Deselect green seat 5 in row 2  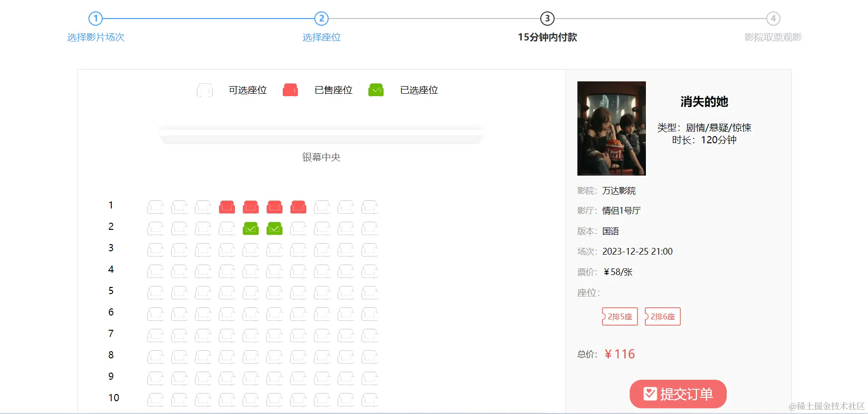251,228
